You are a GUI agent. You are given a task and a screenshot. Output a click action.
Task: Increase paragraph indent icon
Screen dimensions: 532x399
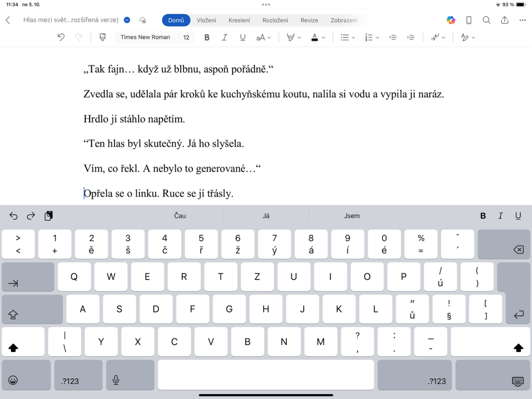pos(411,37)
